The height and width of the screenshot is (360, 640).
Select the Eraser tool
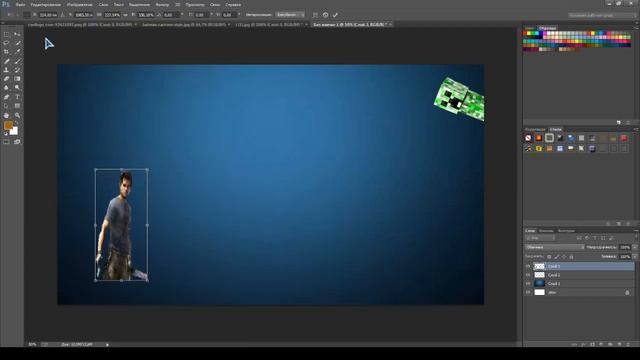(x=6, y=79)
